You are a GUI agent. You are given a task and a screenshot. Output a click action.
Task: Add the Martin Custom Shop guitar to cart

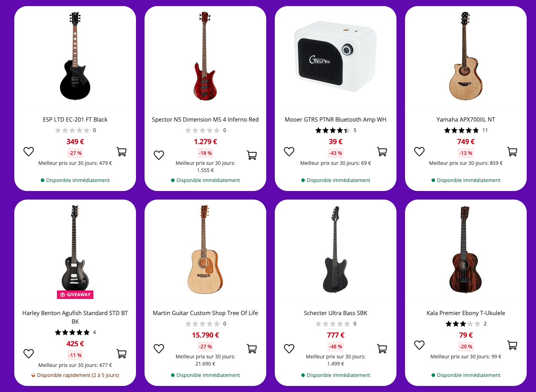click(x=252, y=348)
